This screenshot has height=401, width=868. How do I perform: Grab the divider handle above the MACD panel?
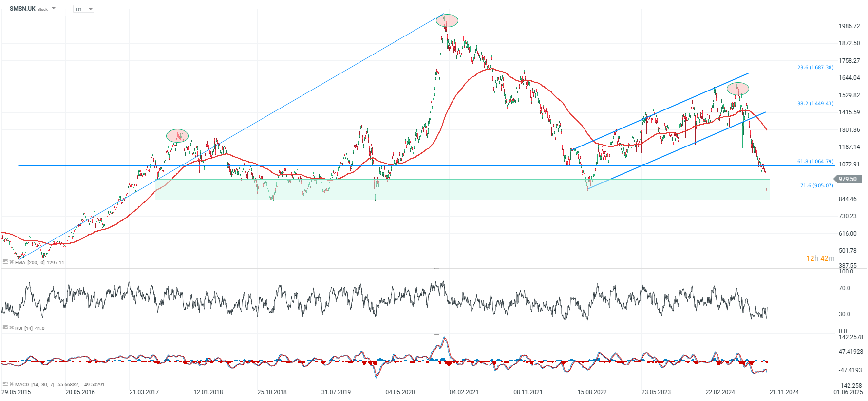tap(437, 334)
